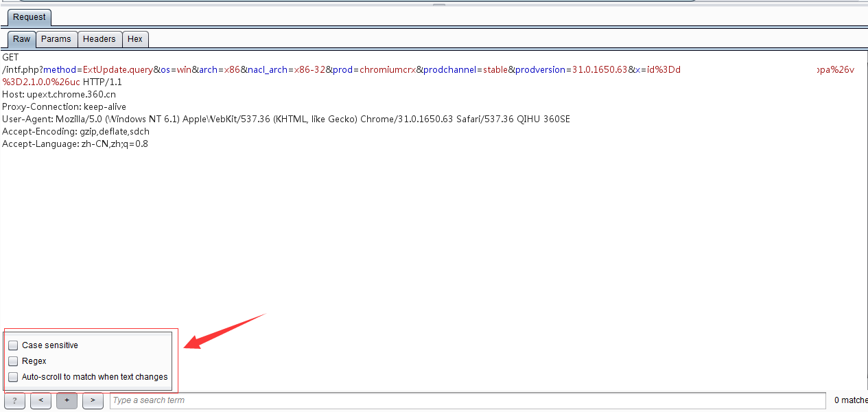Toggle the Regex search option

coord(13,361)
